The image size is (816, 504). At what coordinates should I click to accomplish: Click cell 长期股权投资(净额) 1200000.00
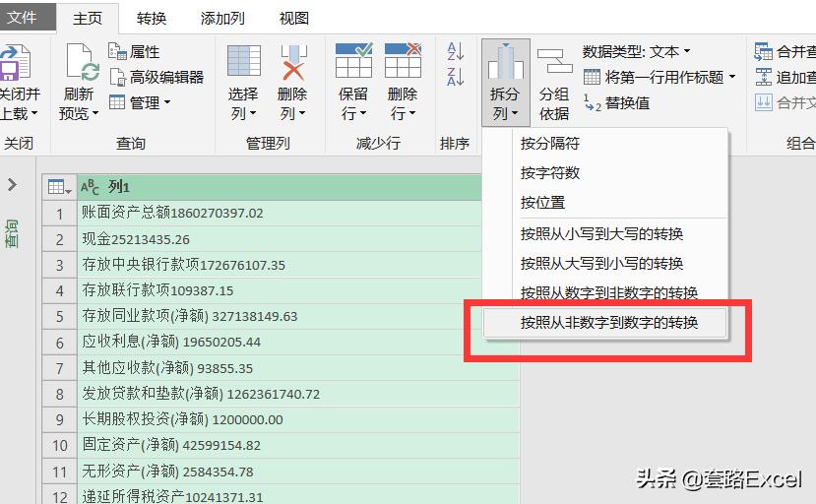(298, 419)
